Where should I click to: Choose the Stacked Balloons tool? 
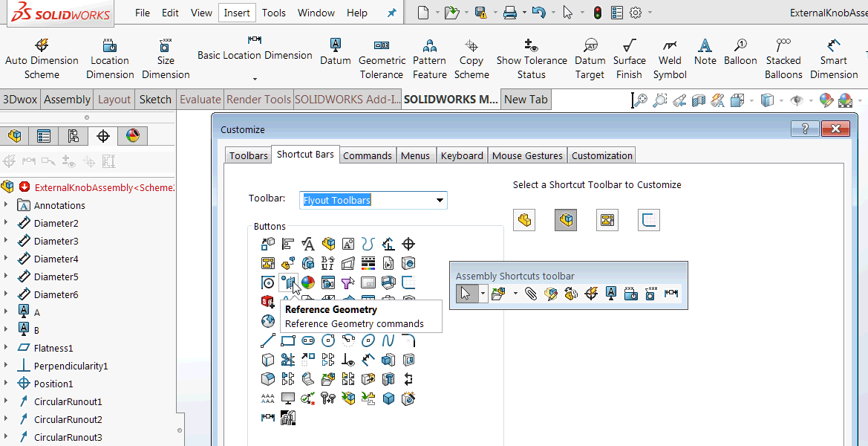point(783,59)
